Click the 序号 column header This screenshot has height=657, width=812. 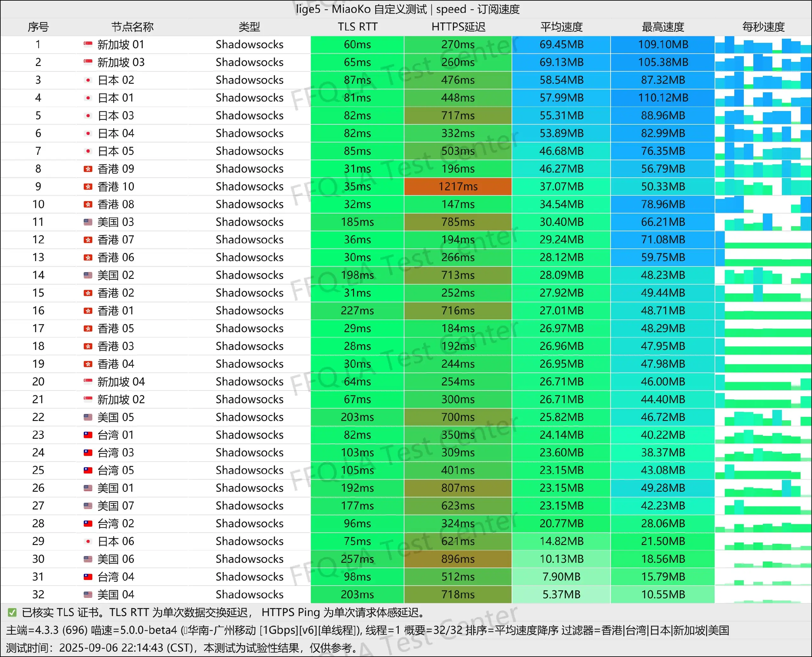[x=38, y=27]
